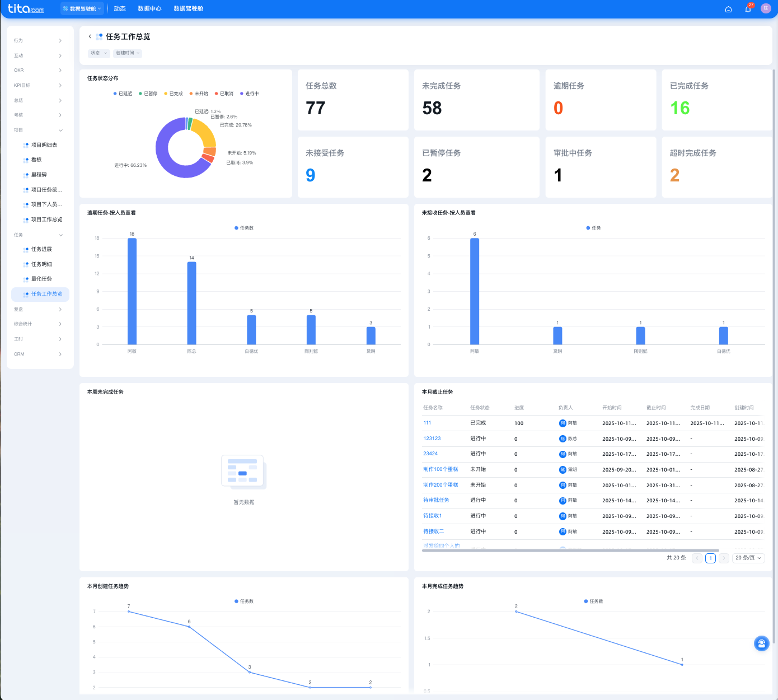Open the 20 条/页 page size selector
Viewport: 778px width, 700px height.
point(748,558)
